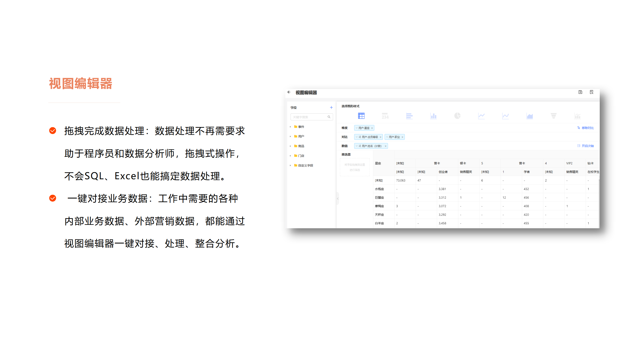644x362 pixels.
Task: Add a new field with the plus icon
Action: pyautogui.click(x=331, y=108)
